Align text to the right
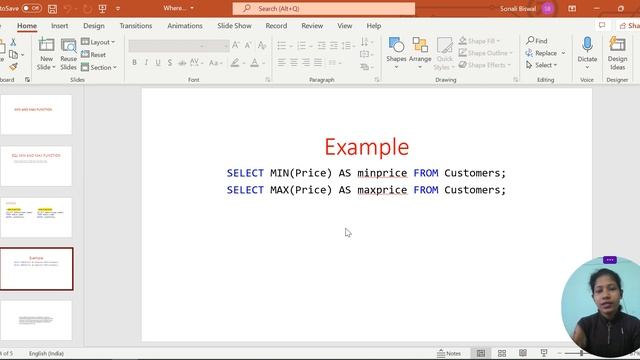This screenshot has height=360, width=640. coord(306,62)
